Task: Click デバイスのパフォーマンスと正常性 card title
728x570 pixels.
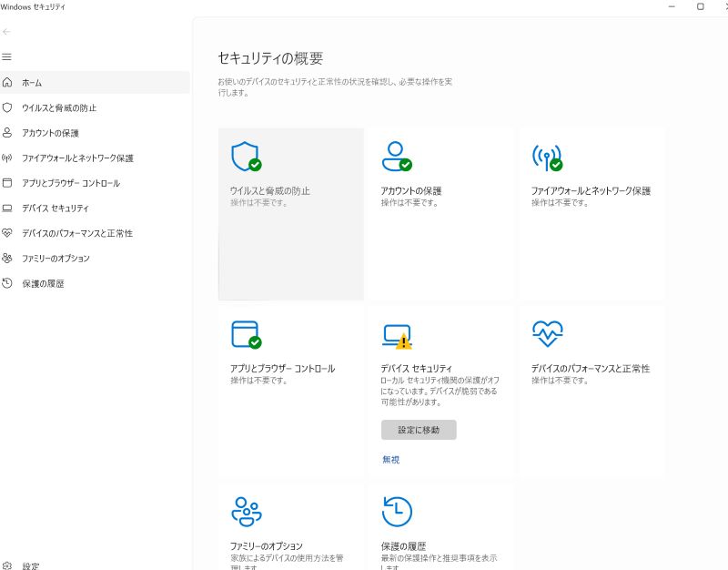Action: [x=590, y=369]
